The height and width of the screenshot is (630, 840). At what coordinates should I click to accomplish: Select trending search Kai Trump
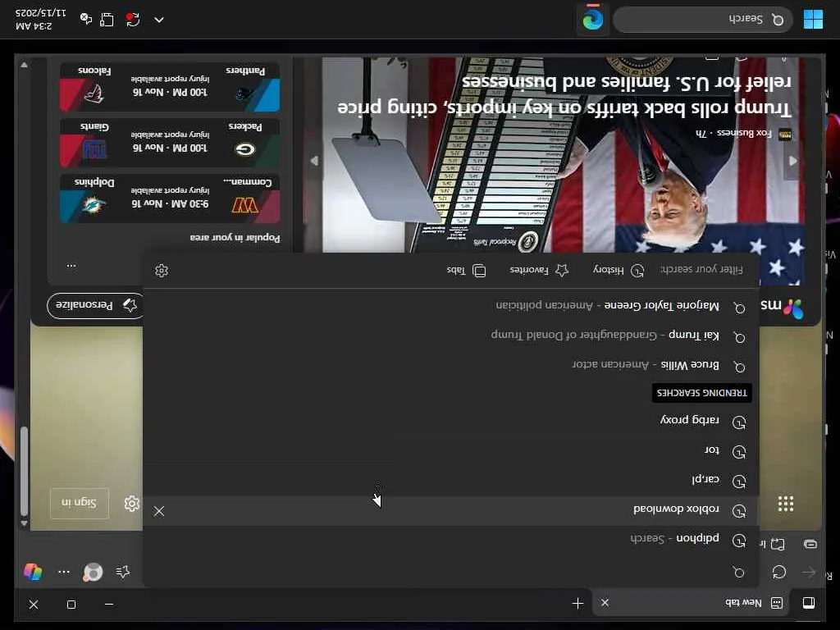click(x=451, y=336)
